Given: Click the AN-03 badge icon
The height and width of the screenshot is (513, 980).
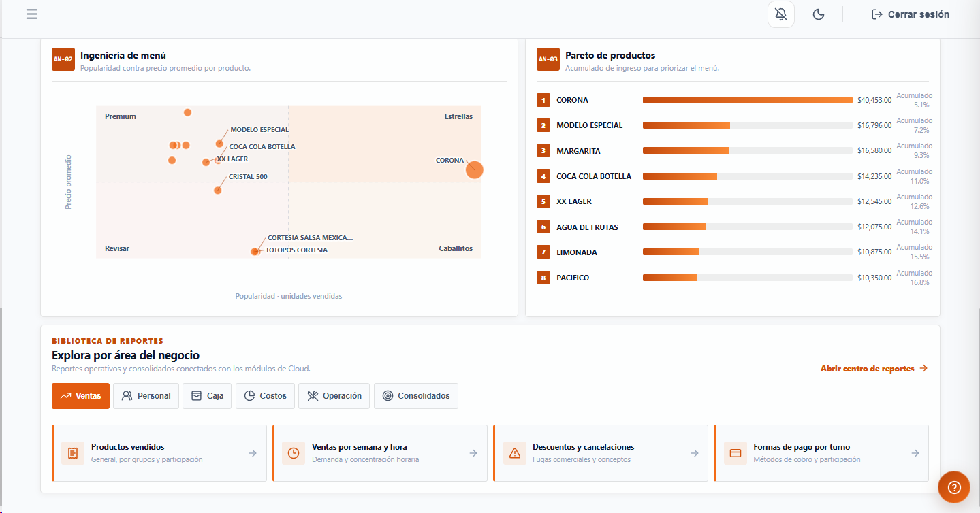Looking at the screenshot, I should pos(548,59).
